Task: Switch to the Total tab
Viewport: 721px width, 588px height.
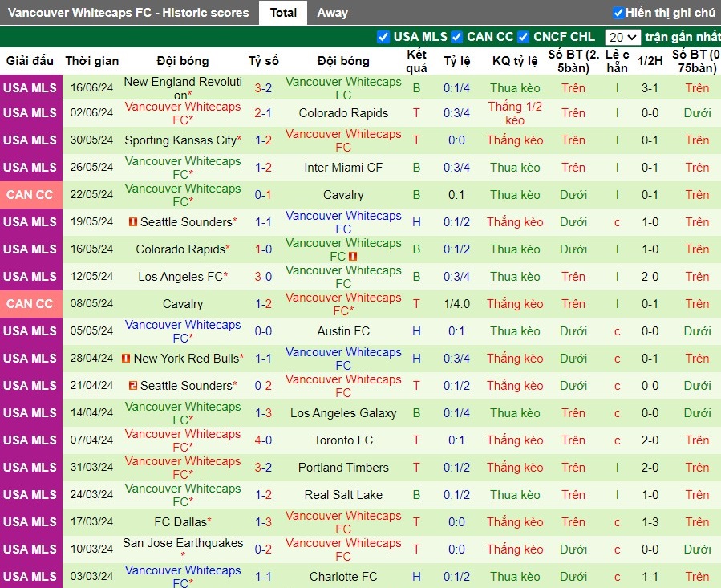Action: (283, 13)
